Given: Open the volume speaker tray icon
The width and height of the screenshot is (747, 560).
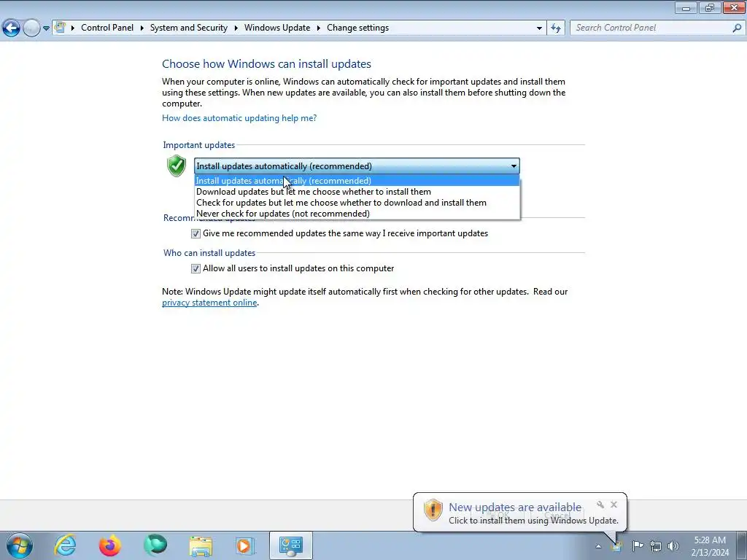Looking at the screenshot, I should (673, 546).
